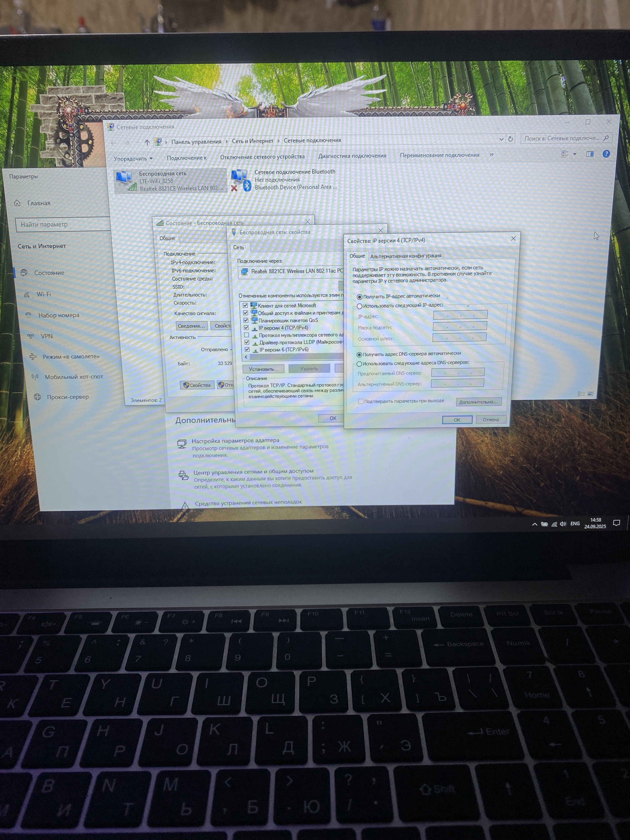Toggle the preview pane icon
The width and height of the screenshot is (630, 840).
click(590, 154)
